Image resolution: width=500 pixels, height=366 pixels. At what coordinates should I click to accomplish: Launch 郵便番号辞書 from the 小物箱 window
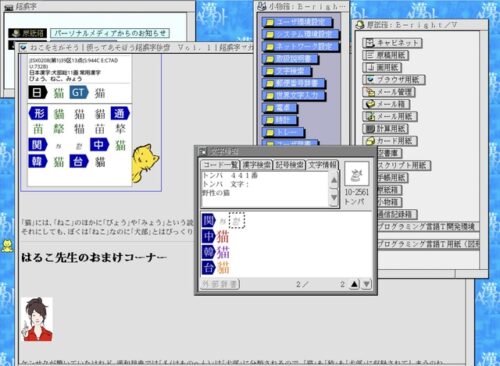click(294, 83)
